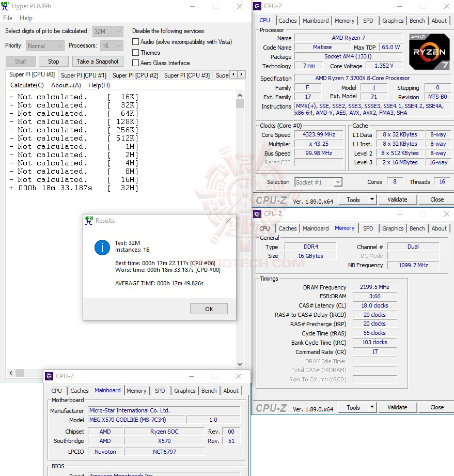Switch to Super PI [CPU #3] tab
Image resolution: width=454 pixels, height=476 pixels.
[187, 75]
